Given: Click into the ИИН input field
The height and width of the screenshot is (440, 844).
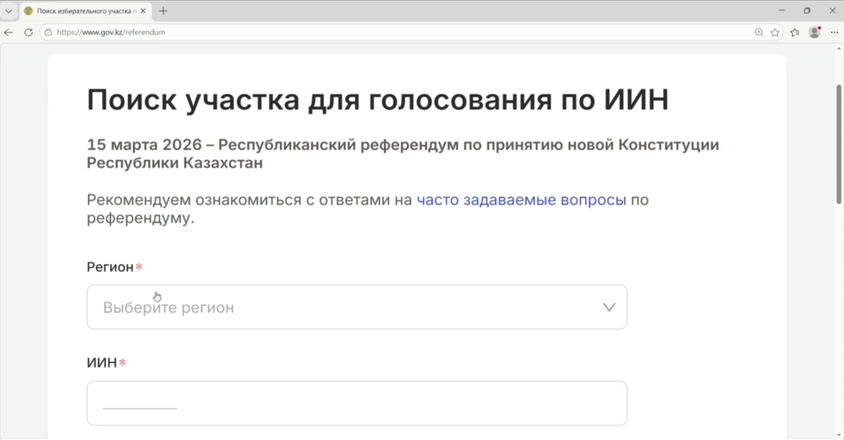Looking at the screenshot, I should point(356,403).
